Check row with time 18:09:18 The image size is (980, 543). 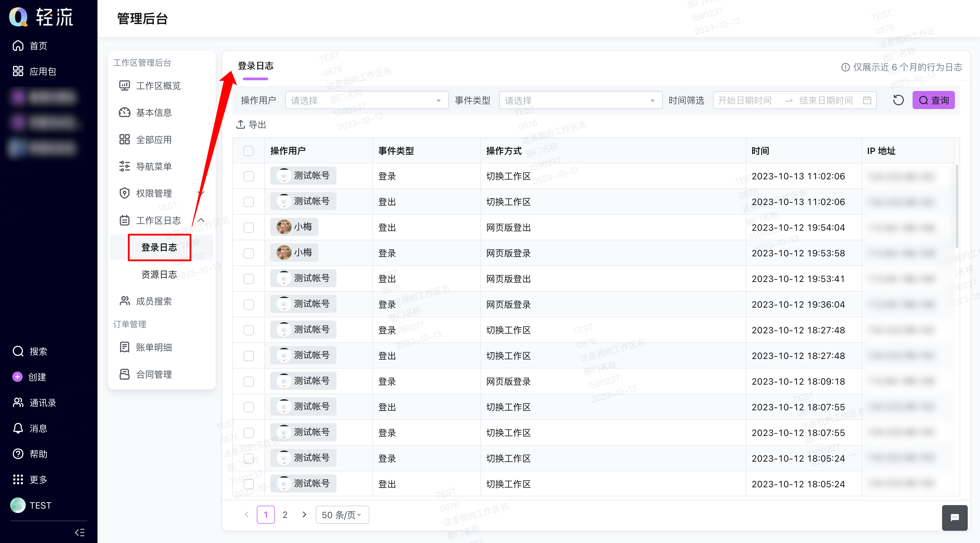coord(248,381)
